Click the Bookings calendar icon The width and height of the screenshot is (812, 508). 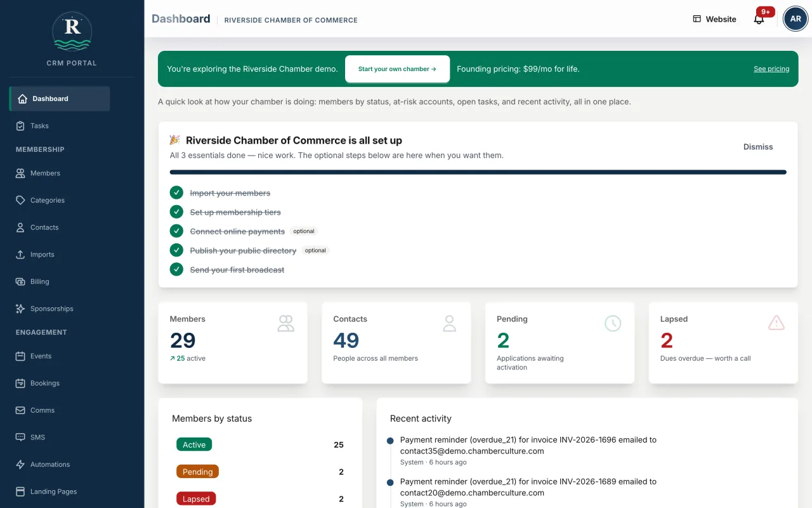click(20, 383)
